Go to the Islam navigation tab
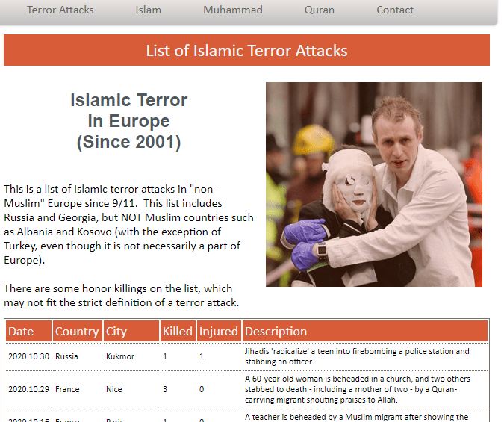This screenshot has width=504, height=422. point(148,10)
